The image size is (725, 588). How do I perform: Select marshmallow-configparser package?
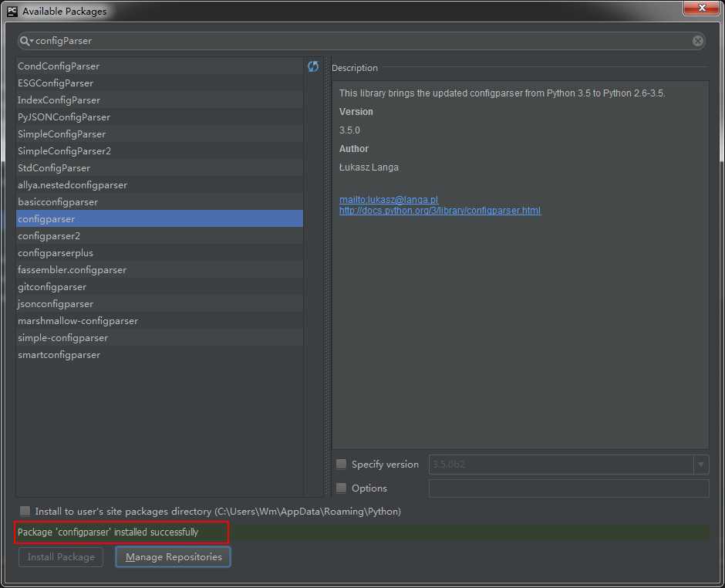coord(160,320)
